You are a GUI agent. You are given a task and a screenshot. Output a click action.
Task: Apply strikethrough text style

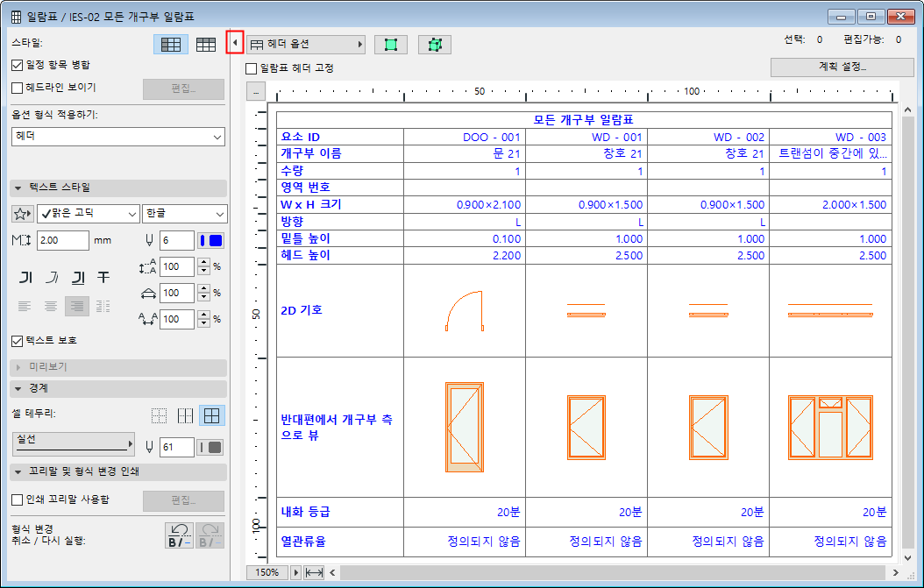tap(103, 277)
